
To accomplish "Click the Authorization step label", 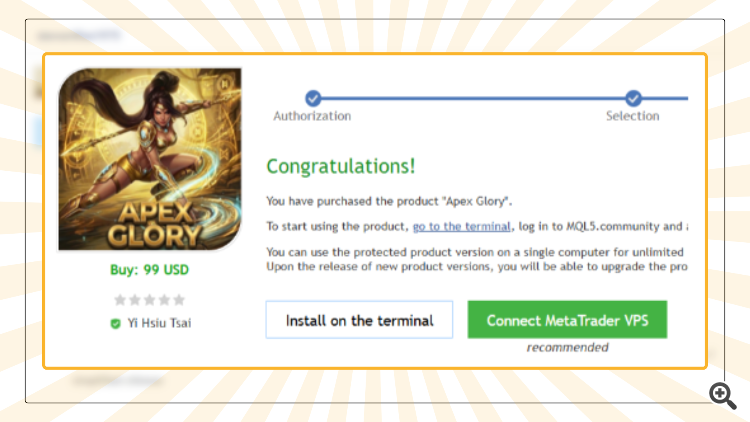I will (x=312, y=116).
